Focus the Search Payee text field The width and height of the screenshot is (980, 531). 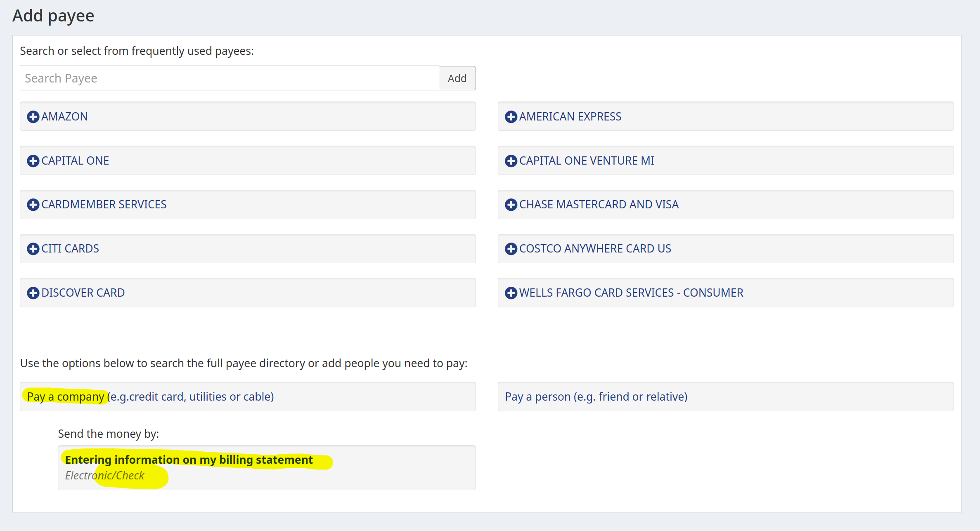(229, 78)
